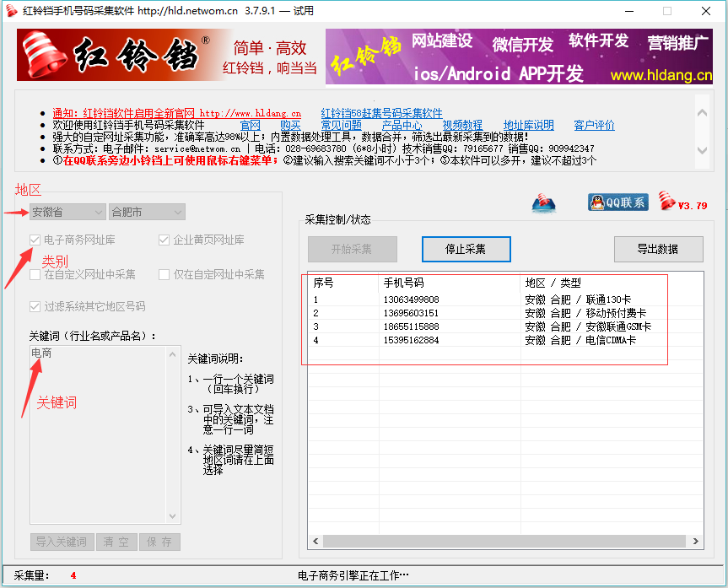Click the QQ联系 contact button
728x588 pixels.
618,202
